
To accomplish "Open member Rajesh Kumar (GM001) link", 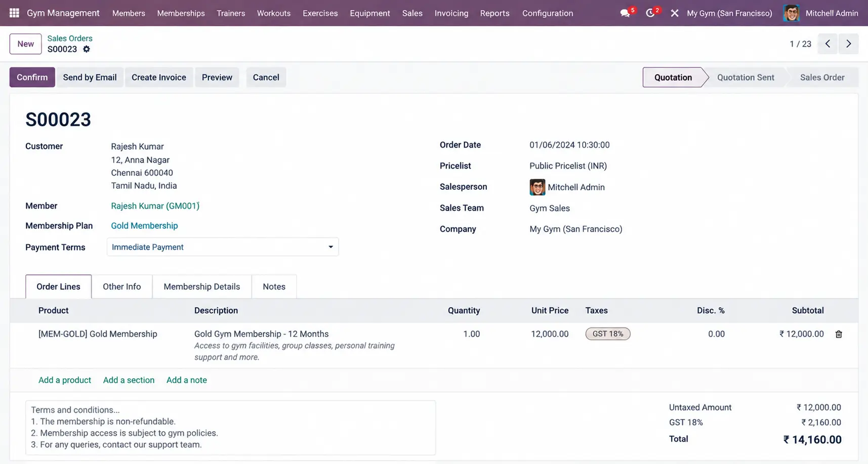I will [155, 206].
